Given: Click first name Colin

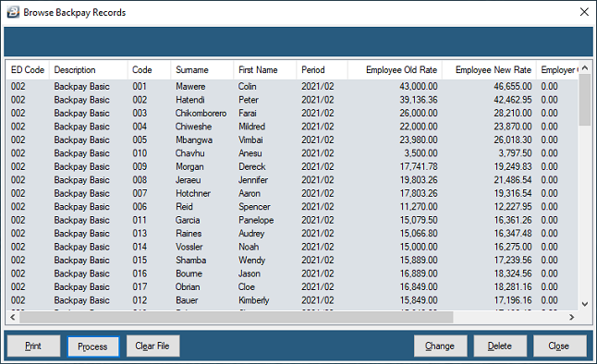Looking at the screenshot, I should tap(247, 87).
